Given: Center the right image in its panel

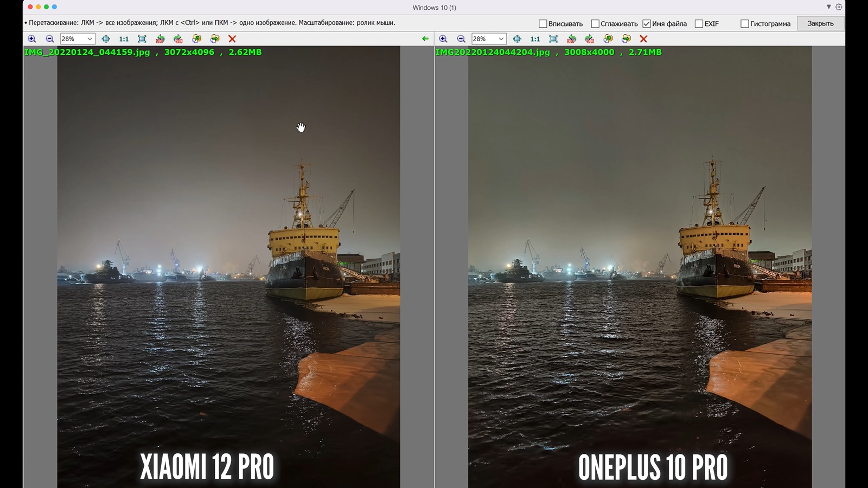Looking at the screenshot, I should tap(517, 39).
